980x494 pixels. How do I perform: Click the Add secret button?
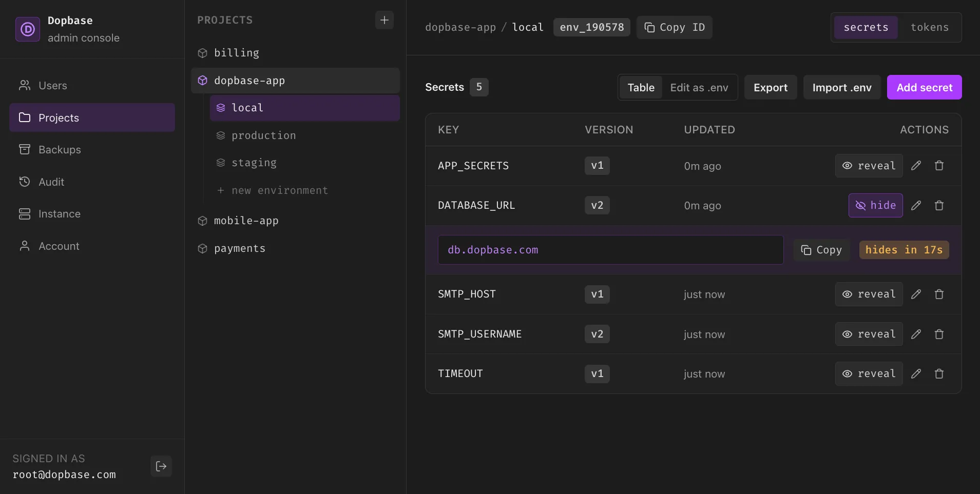[x=924, y=88]
